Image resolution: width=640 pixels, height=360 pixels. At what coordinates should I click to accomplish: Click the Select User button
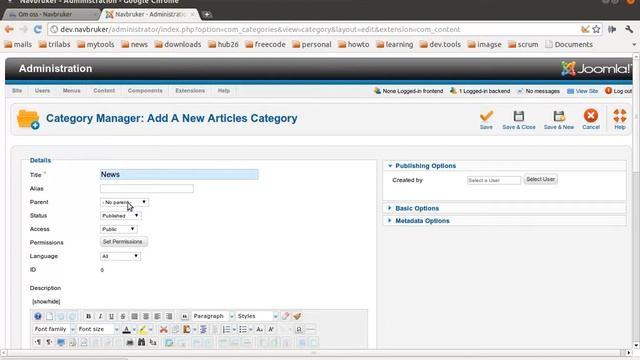(540, 179)
